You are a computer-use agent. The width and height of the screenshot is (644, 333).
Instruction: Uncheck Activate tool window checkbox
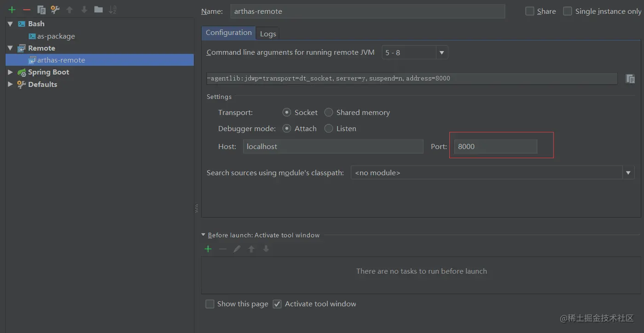(x=277, y=304)
